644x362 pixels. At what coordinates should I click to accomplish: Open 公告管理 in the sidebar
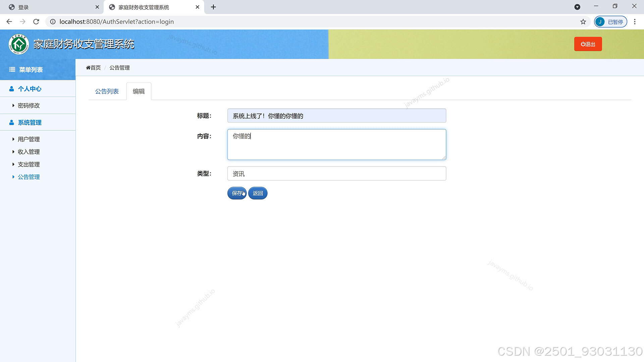(29, 177)
